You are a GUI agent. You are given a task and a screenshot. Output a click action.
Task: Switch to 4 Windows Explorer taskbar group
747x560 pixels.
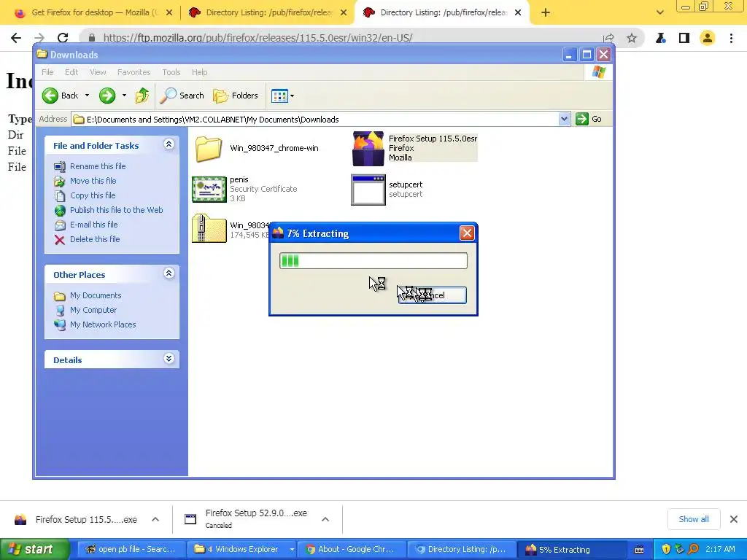(x=242, y=550)
